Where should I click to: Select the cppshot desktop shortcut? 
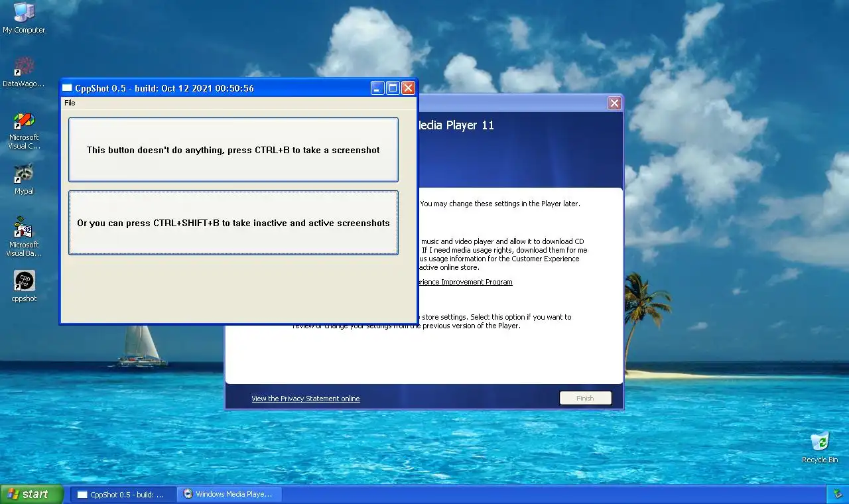pos(24,286)
